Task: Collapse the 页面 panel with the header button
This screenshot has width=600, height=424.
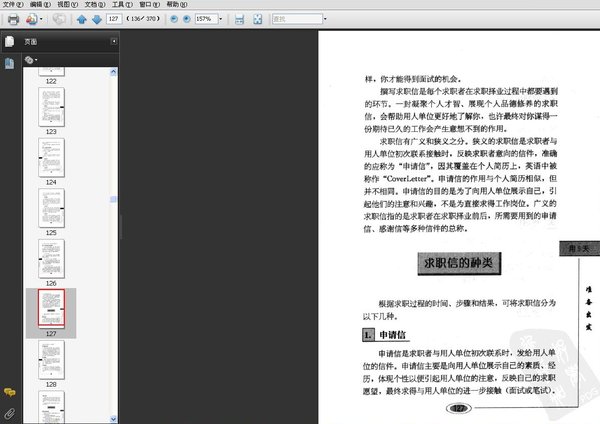Action: point(114,41)
